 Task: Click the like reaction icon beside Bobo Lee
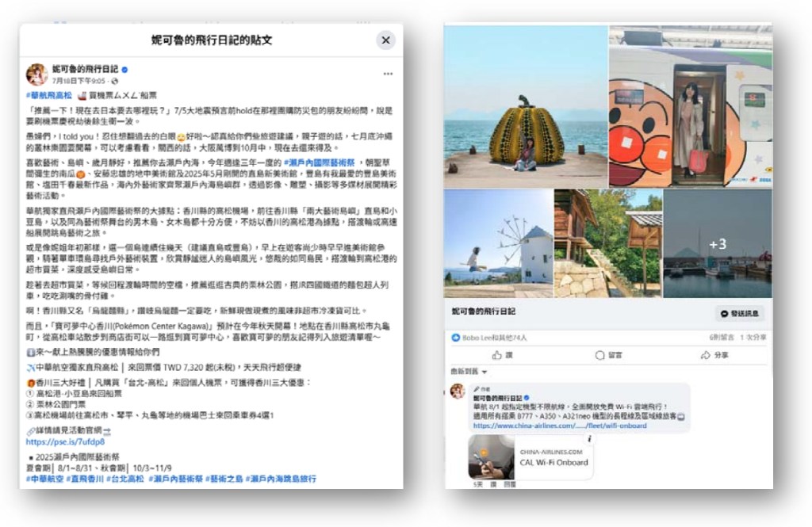pos(455,337)
